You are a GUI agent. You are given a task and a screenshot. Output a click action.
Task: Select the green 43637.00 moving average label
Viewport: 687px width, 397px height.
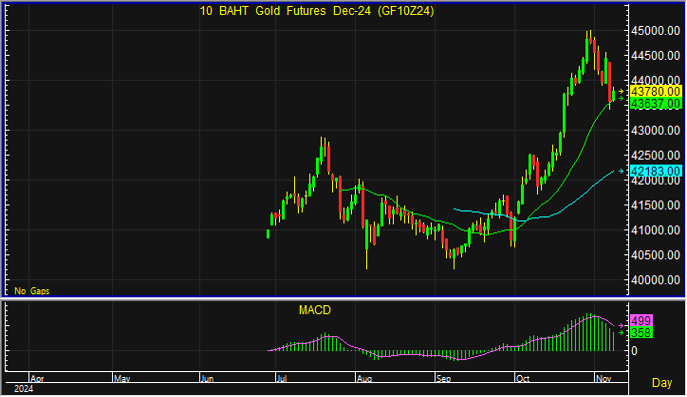[x=655, y=104]
